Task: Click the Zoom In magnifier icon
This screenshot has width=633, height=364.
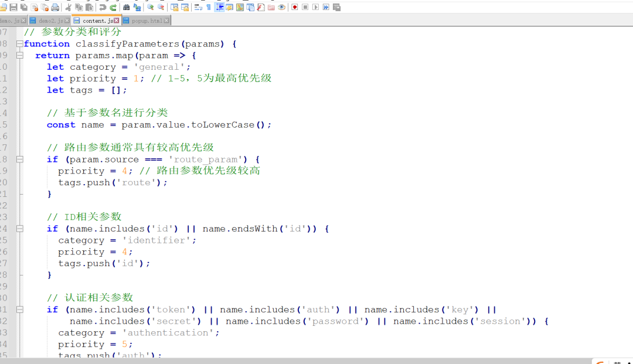Action: coord(150,7)
